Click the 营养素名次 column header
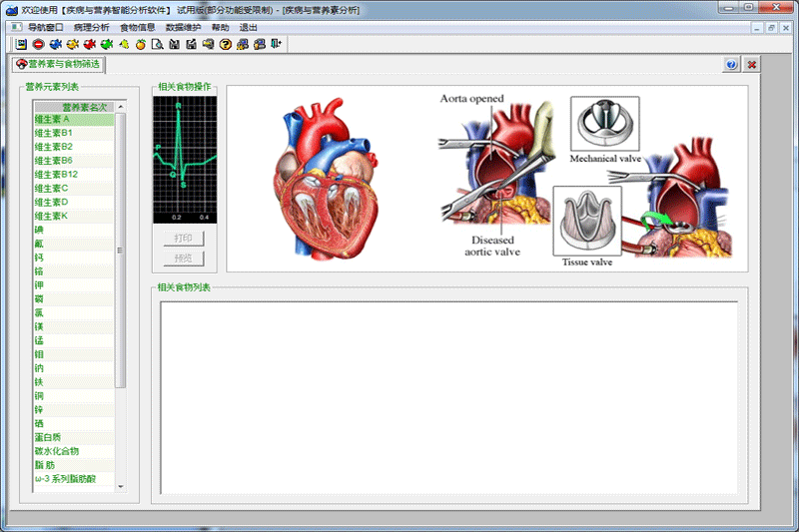 coord(74,107)
